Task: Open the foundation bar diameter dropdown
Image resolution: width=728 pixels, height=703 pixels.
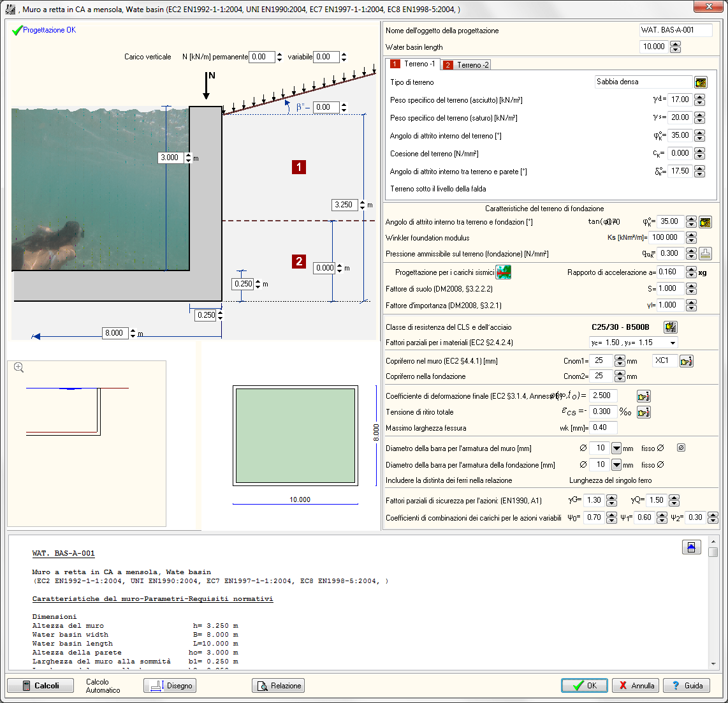Action: click(x=616, y=464)
